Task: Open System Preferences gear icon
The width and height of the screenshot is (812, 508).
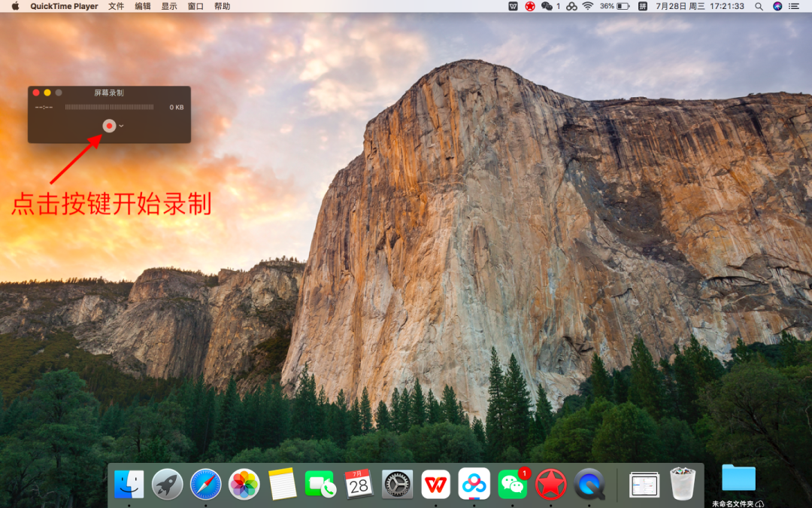Action: coord(397,485)
